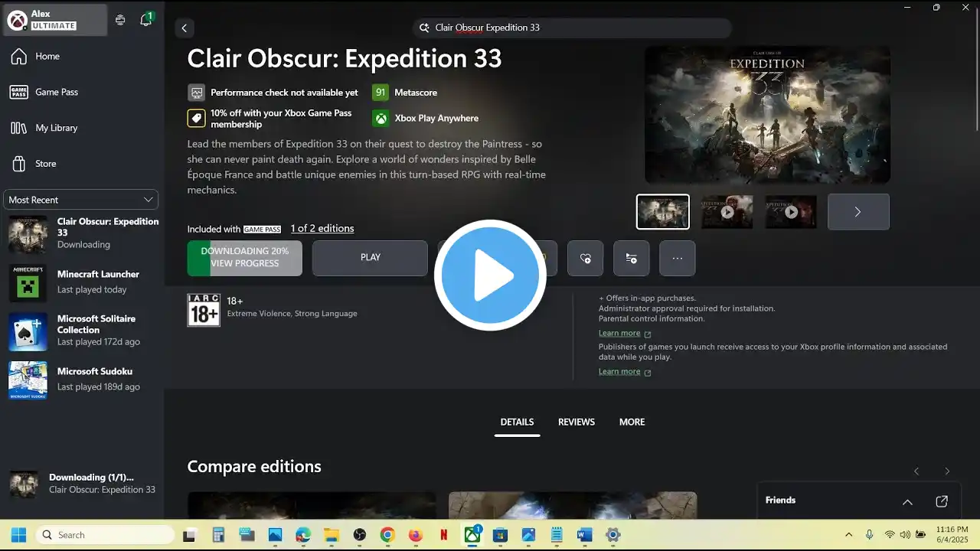The width and height of the screenshot is (980, 551).
Task: Select Microsoft Sudoku in recent list
Action: coord(83,380)
